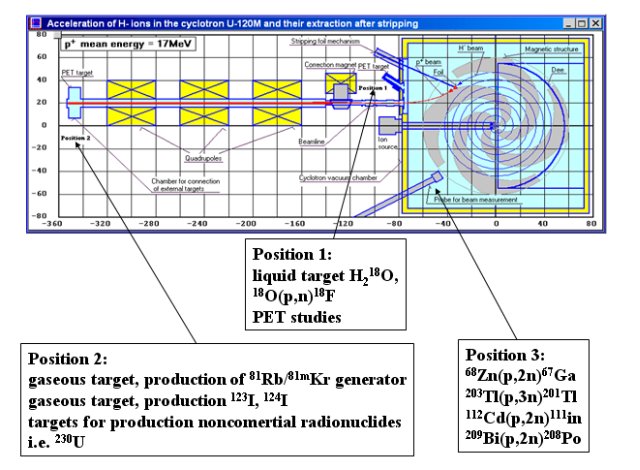Close the cyclotron U-120M window
Screen dimensions: 640x470
(x=596, y=24)
